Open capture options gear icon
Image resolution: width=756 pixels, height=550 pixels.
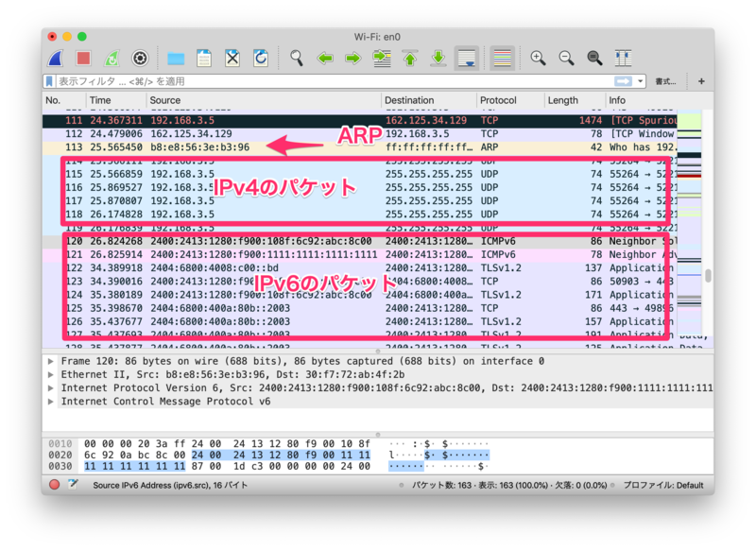[x=140, y=59]
